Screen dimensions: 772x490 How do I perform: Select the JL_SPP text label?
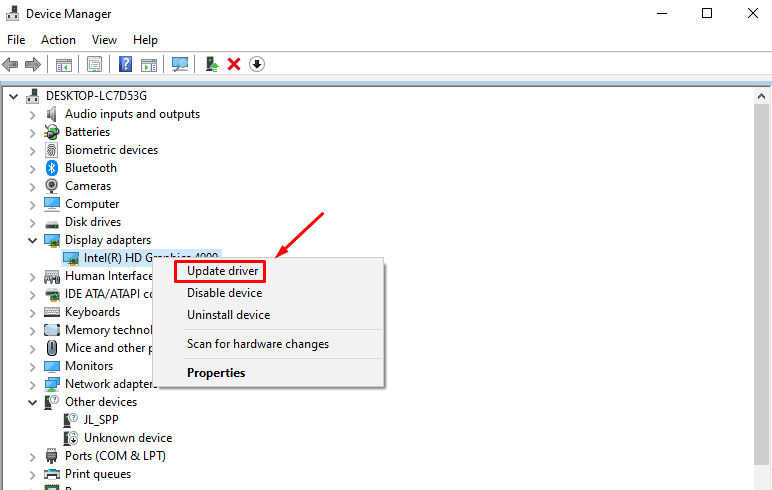tap(101, 420)
